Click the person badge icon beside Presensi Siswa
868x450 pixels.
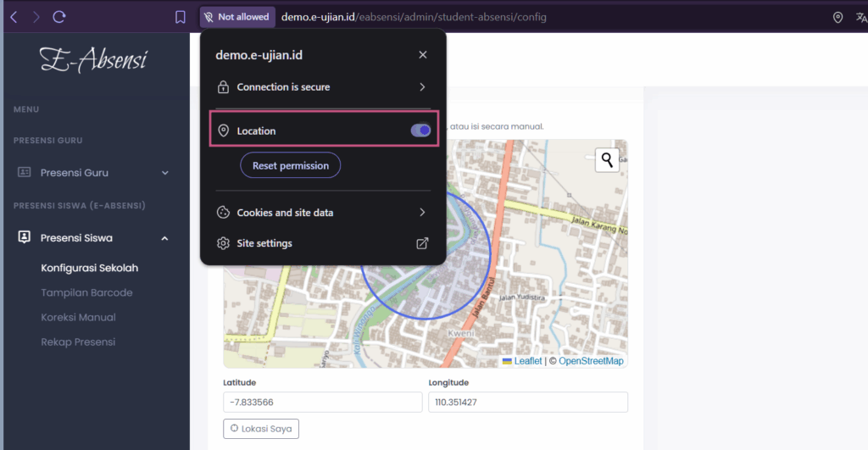pos(25,237)
